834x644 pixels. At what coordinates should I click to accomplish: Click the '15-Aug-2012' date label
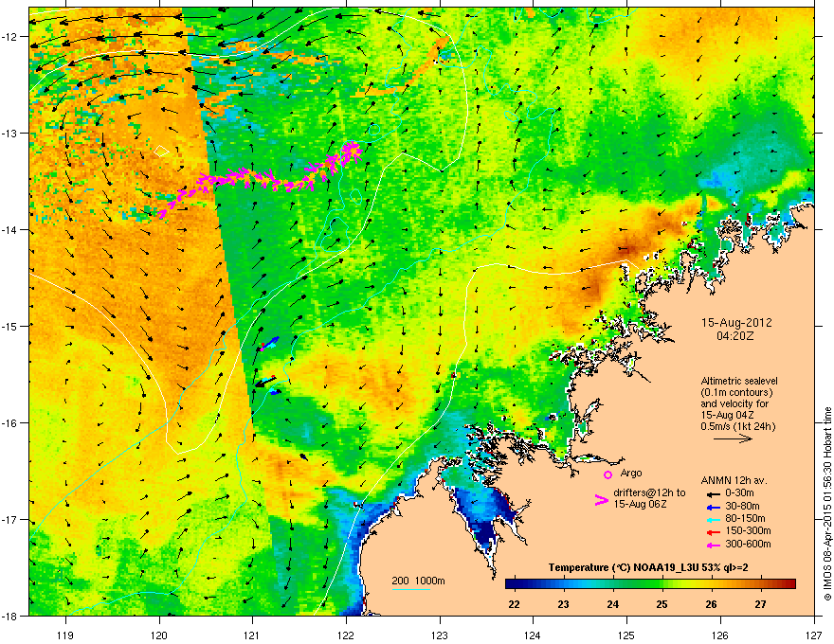click(736, 323)
